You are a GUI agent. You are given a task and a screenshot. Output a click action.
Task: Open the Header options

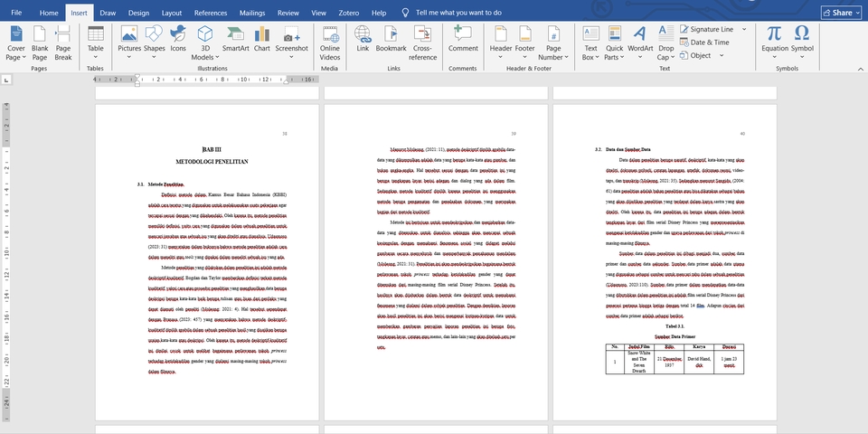pyautogui.click(x=500, y=43)
